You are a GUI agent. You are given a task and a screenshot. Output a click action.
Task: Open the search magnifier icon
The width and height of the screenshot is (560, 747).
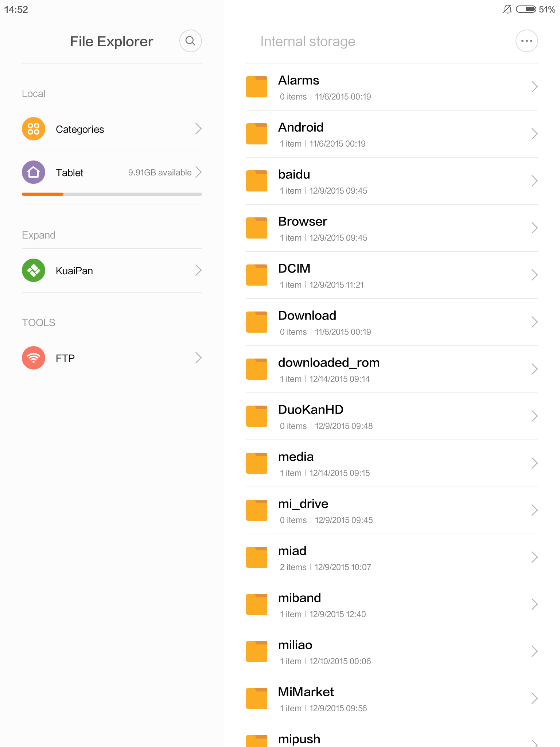190,41
